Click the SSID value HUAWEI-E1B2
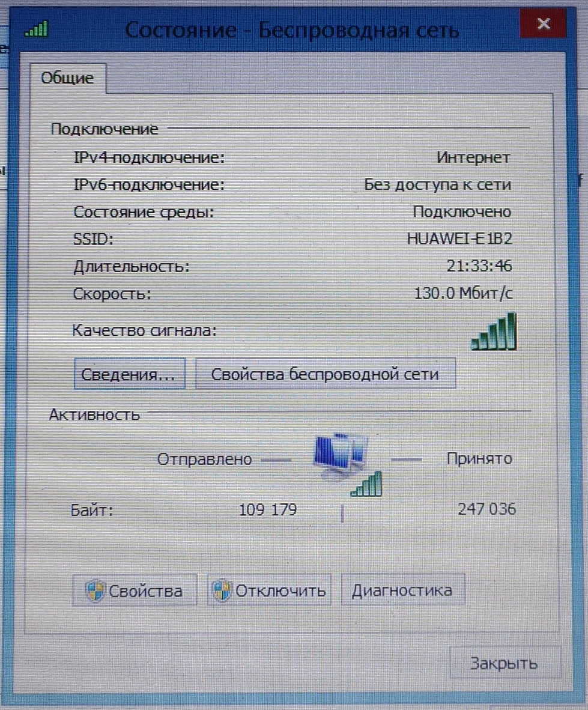This screenshot has height=710, width=588. (459, 238)
